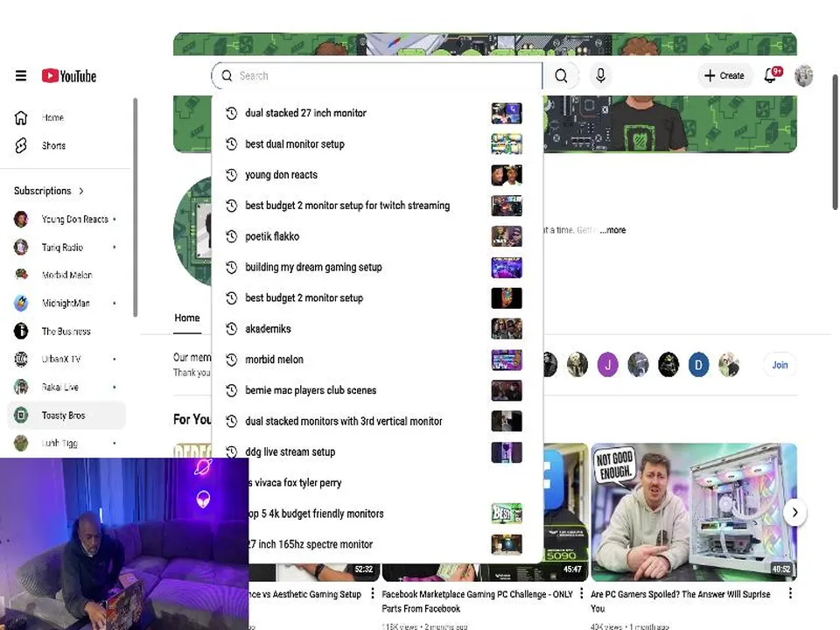
Task: Click the Join membership button
Action: click(x=780, y=365)
